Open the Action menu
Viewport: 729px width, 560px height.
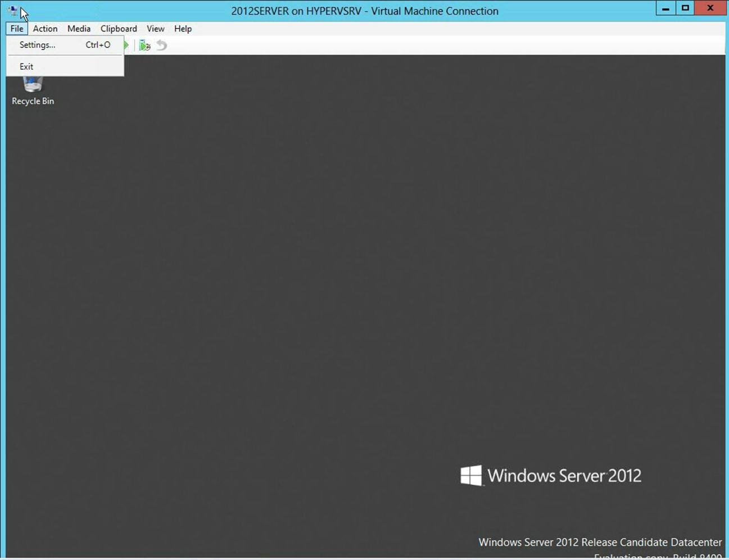(45, 29)
